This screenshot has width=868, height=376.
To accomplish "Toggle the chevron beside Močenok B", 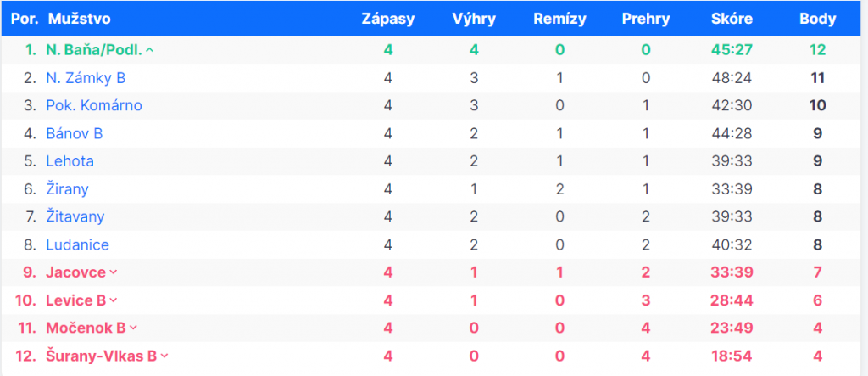I will pos(133,328).
